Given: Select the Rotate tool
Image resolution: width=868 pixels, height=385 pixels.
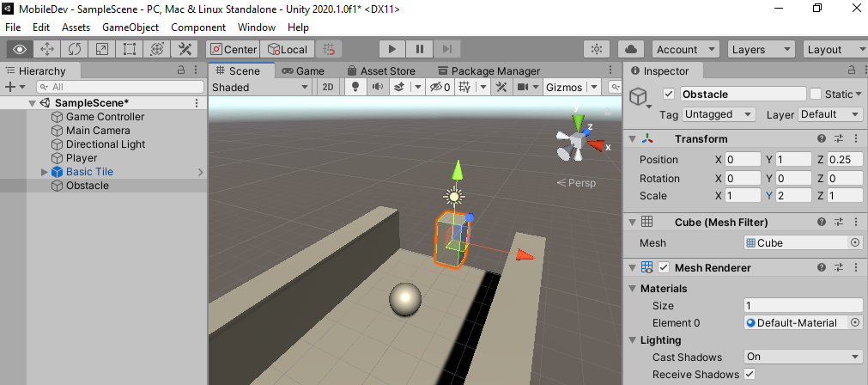Looking at the screenshot, I should (75, 49).
